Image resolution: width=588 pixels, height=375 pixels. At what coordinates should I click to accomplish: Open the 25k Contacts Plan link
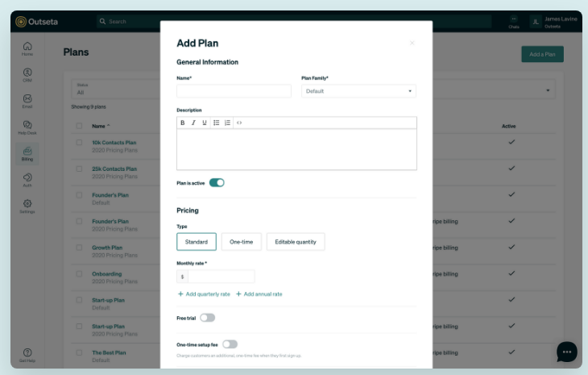pos(114,169)
